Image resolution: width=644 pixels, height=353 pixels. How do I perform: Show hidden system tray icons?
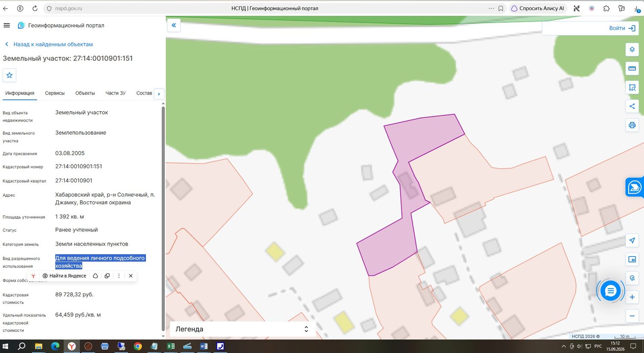click(x=564, y=346)
